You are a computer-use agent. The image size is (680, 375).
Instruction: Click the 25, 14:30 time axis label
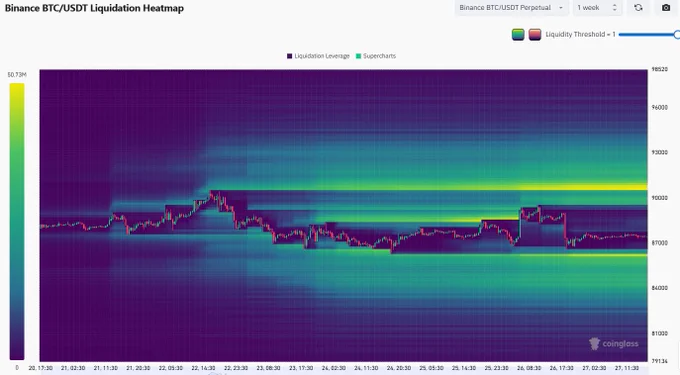tap(464, 368)
